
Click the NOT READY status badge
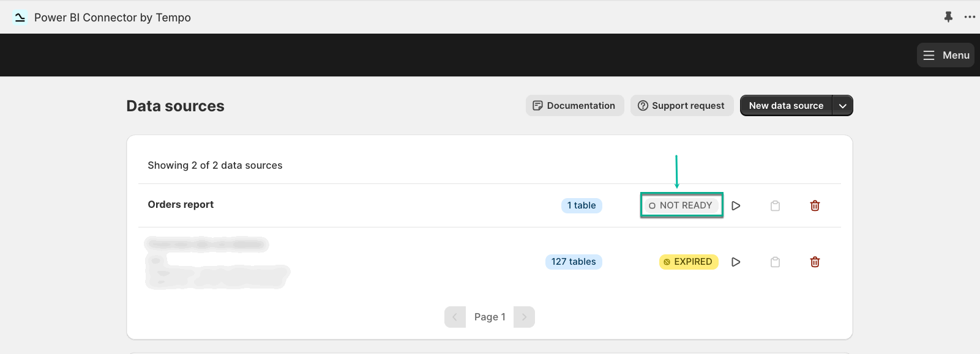click(x=681, y=205)
